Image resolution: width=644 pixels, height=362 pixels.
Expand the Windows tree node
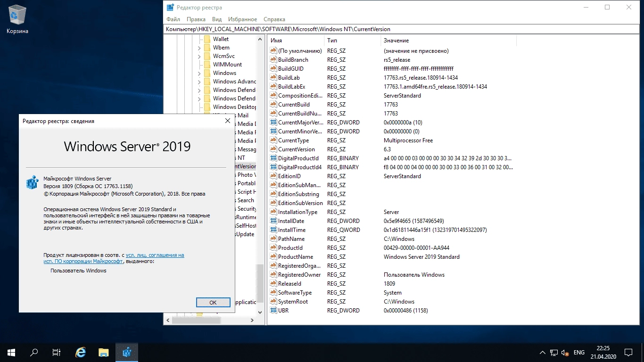click(199, 74)
